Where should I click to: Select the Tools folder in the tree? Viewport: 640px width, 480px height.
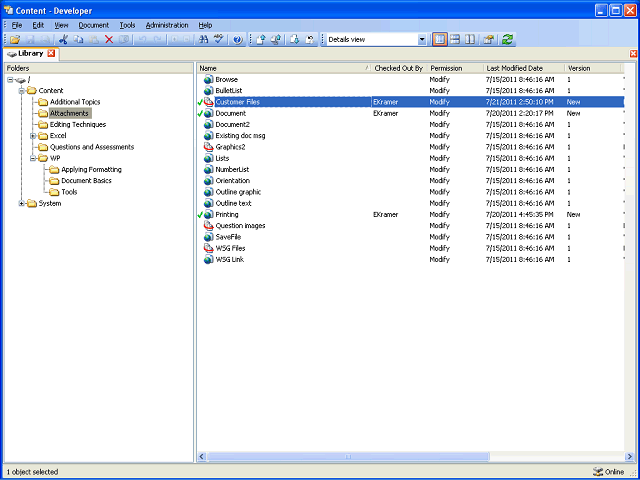click(x=69, y=192)
